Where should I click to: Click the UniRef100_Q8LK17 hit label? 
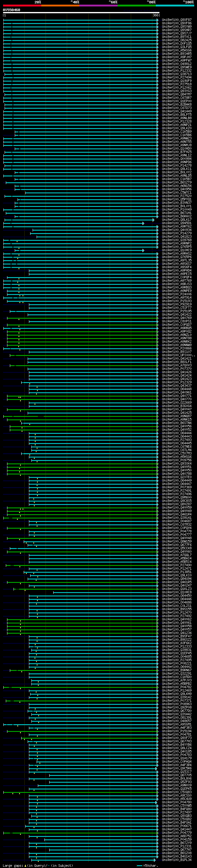(x=177, y=220)
